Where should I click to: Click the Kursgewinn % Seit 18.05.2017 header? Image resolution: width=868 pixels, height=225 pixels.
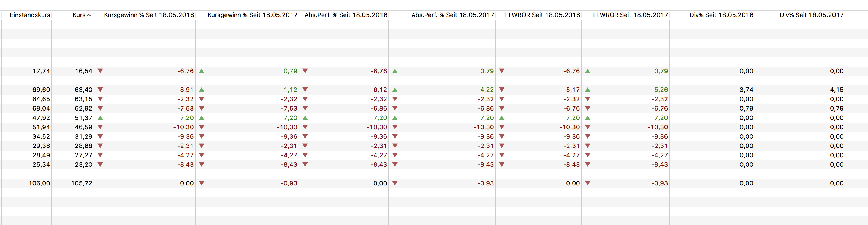point(252,15)
